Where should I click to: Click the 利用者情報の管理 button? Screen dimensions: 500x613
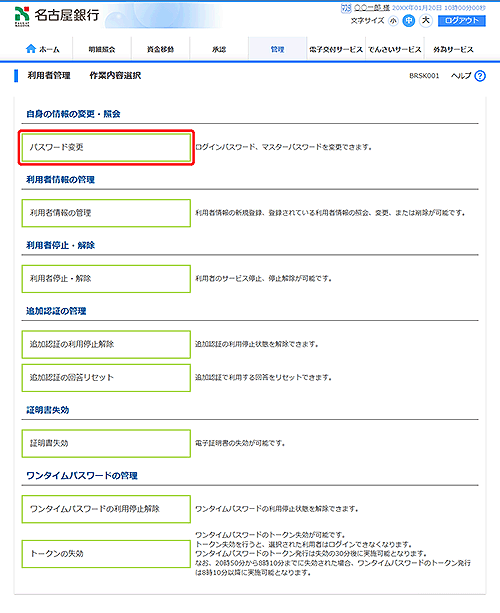(106, 213)
